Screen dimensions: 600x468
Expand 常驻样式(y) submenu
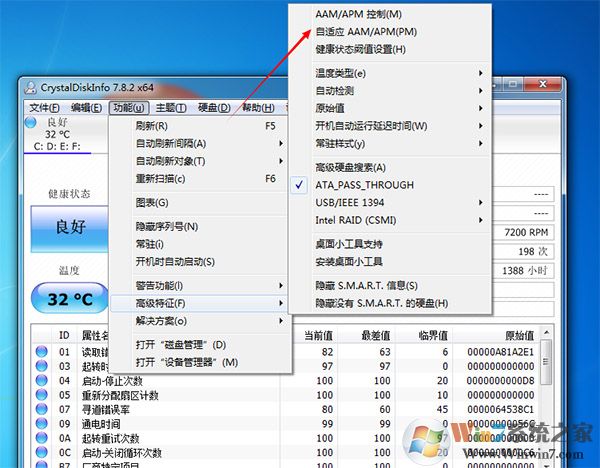click(390, 143)
